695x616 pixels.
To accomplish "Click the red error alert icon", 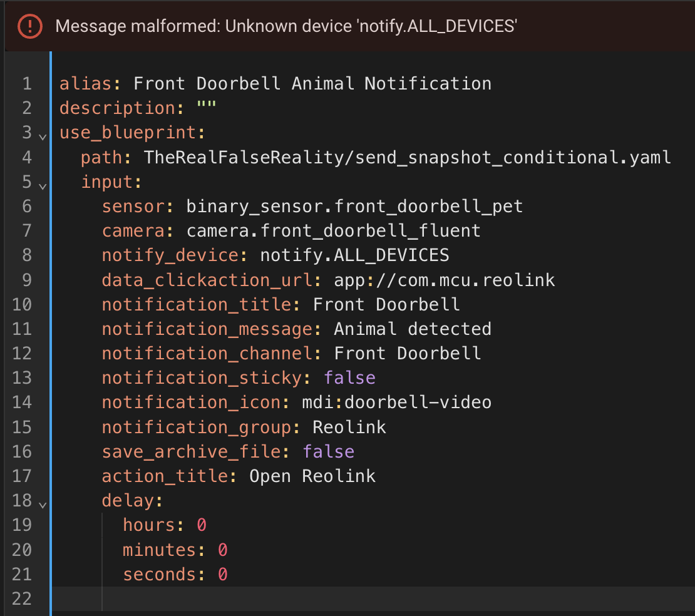I will click(29, 26).
